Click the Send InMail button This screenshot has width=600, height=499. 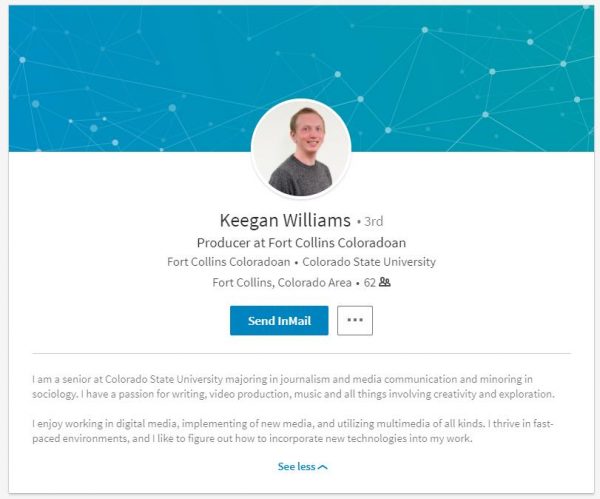click(x=279, y=320)
